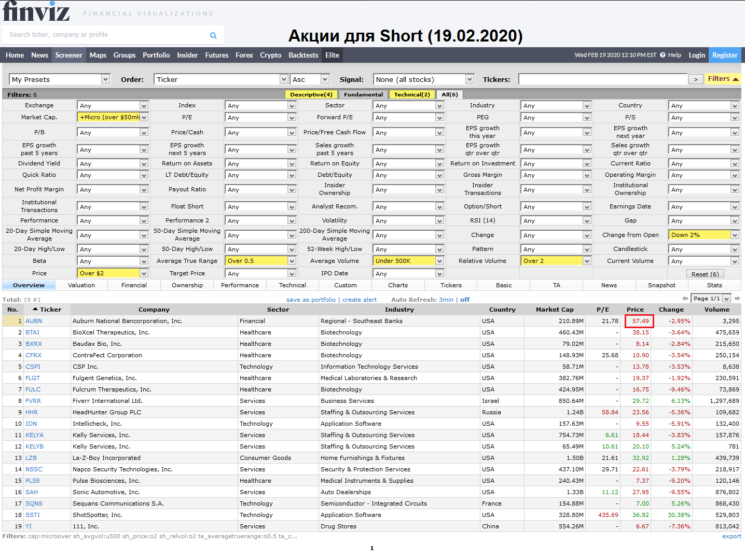Go to next page with right arrow

[737, 298]
